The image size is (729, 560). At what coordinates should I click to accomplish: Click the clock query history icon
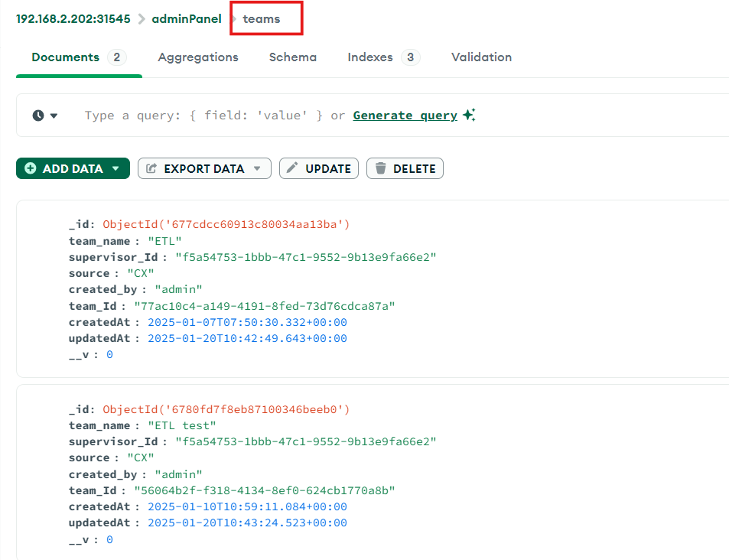point(38,116)
